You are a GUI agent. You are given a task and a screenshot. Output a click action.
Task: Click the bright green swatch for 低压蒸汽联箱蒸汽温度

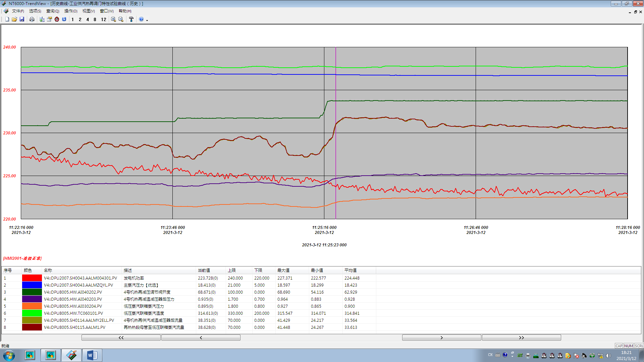tap(32, 313)
